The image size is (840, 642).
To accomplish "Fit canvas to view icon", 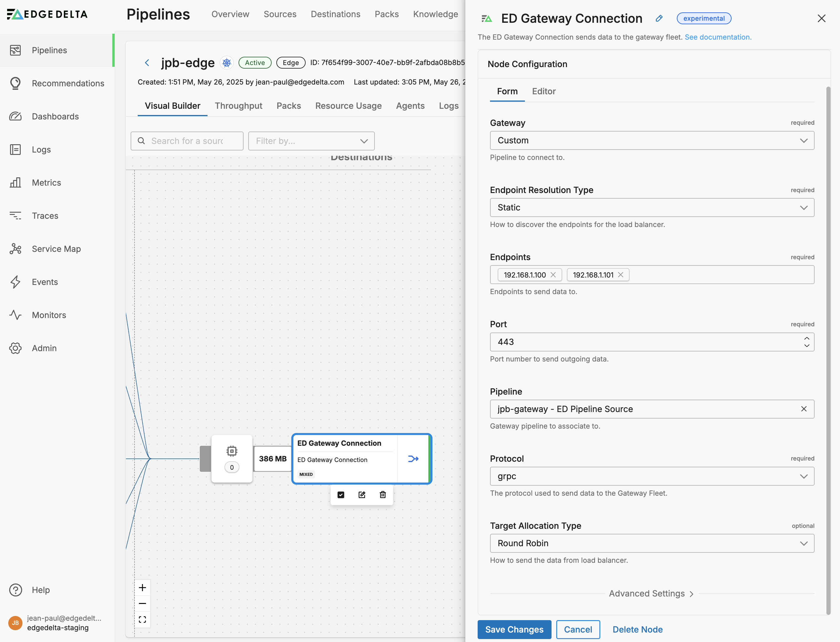I will (142, 620).
